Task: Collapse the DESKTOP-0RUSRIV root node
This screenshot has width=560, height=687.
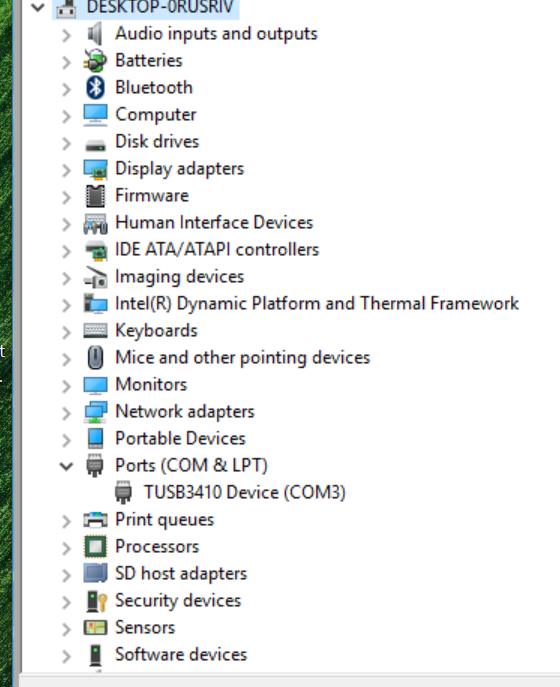Action: coord(38,7)
